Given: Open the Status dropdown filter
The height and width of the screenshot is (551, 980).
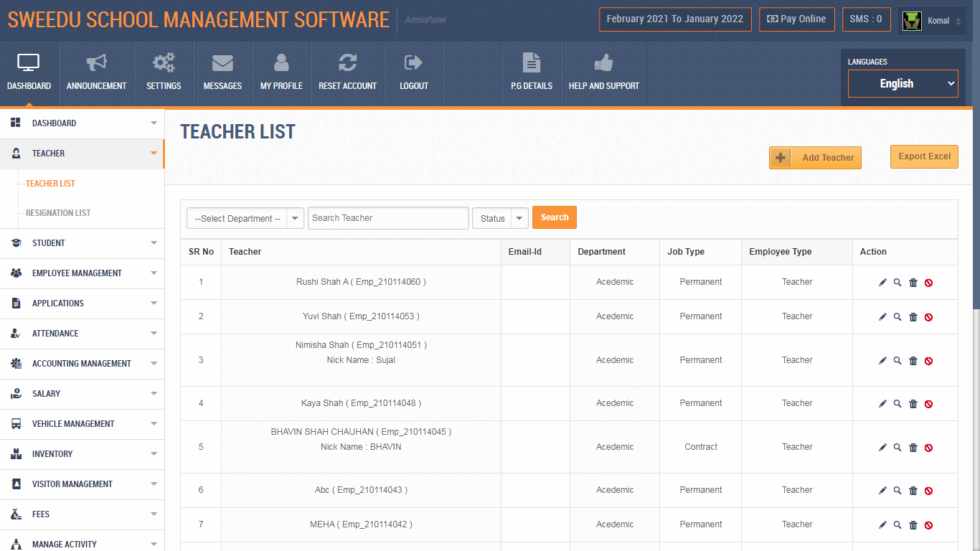Looking at the screenshot, I should 500,217.
